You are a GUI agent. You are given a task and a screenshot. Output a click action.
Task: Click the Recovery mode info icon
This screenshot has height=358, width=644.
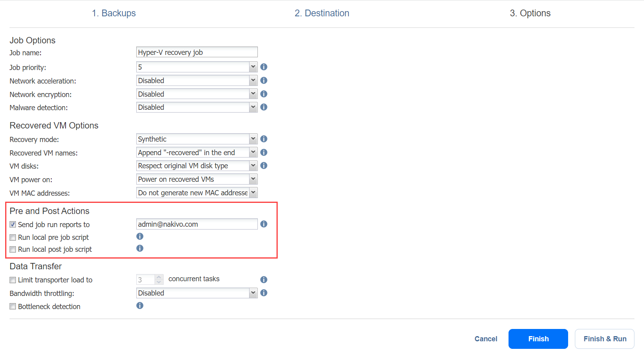pos(264,139)
